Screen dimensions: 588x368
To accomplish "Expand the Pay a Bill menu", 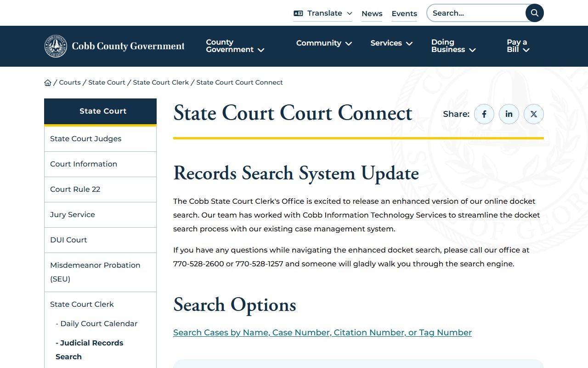I will point(518,46).
